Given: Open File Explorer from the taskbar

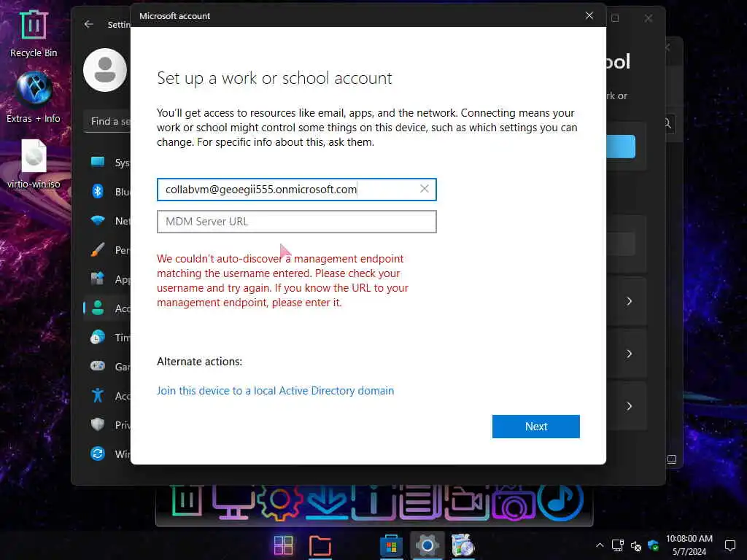Looking at the screenshot, I should [x=320, y=545].
